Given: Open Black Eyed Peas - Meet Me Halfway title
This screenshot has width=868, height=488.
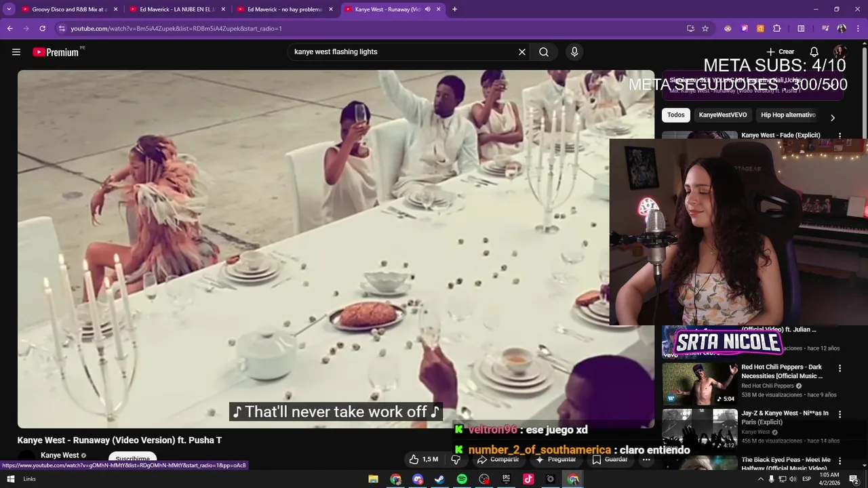Looking at the screenshot, I should [786, 464].
